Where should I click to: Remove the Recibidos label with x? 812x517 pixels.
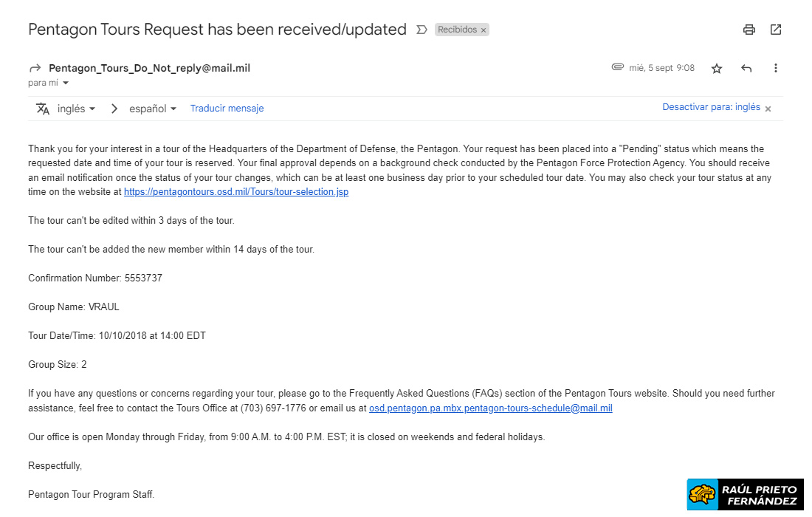tap(484, 30)
